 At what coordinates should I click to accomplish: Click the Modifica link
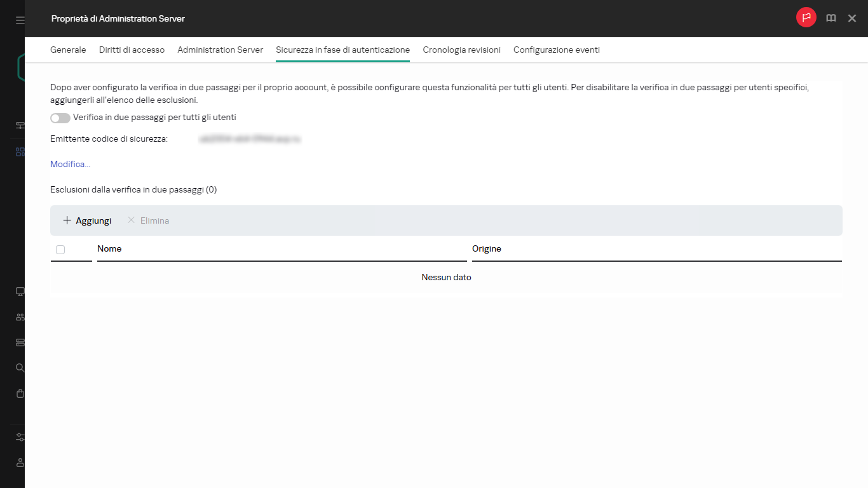(70, 164)
